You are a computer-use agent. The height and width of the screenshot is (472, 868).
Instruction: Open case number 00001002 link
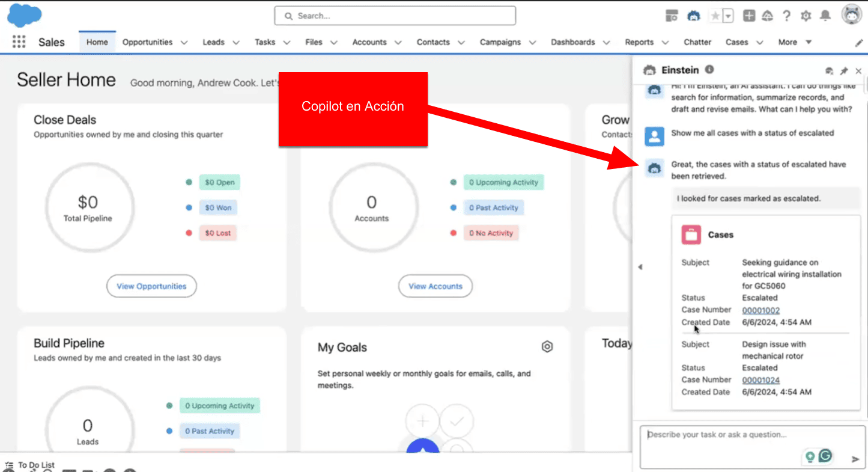(x=761, y=310)
